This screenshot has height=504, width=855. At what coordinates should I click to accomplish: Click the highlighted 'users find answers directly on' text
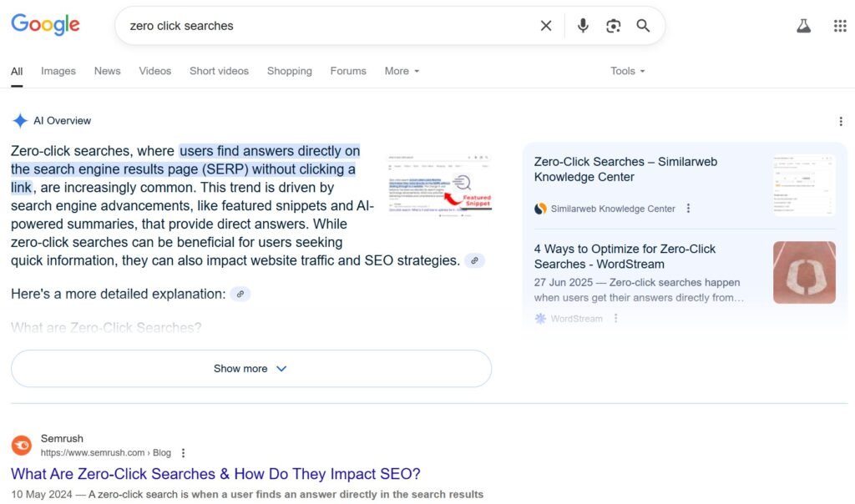coord(270,151)
